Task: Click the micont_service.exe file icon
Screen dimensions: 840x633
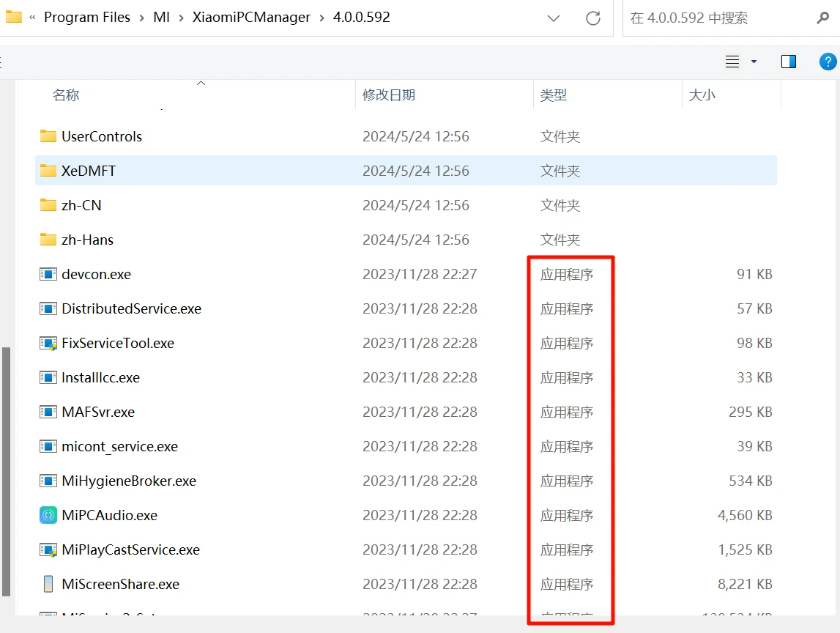Action: pyautogui.click(x=48, y=446)
